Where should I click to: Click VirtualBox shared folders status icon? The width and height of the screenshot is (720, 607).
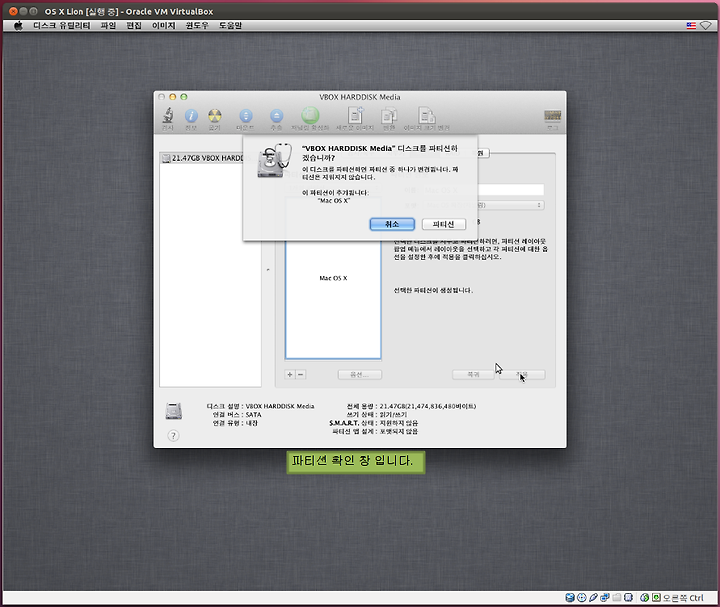pyautogui.click(x=617, y=597)
